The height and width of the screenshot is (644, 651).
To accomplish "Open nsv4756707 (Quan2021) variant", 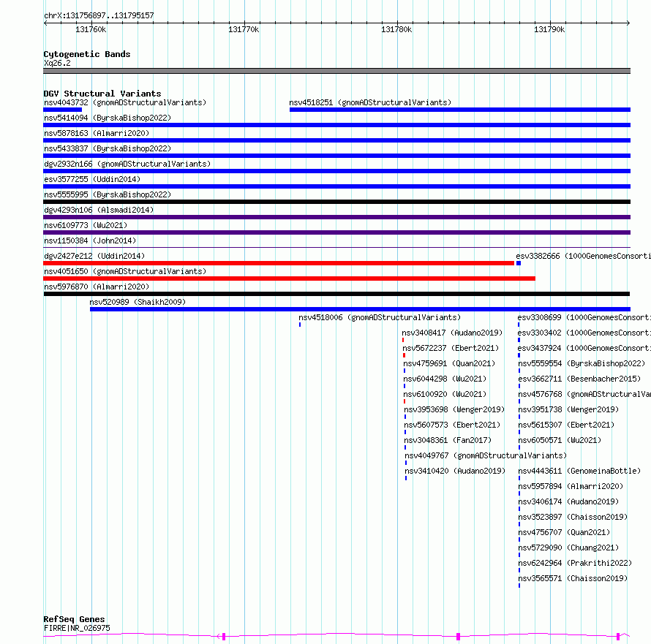I will [564, 532].
